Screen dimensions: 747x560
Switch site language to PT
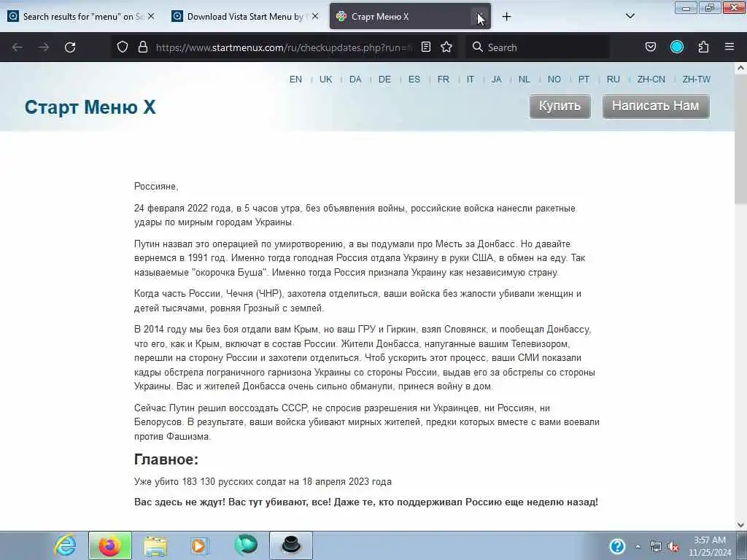(584, 79)
